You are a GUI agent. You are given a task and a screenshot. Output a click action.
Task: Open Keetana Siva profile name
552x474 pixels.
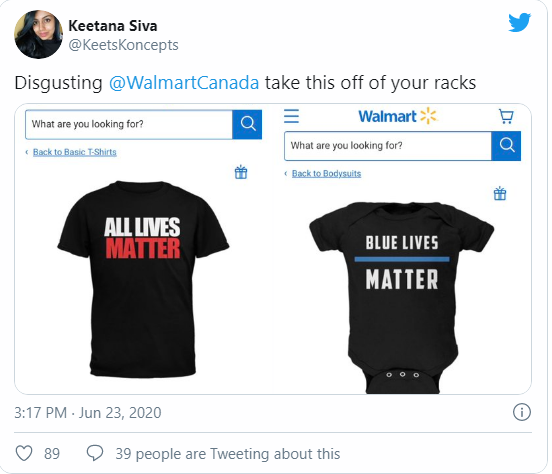pos(113,26)
